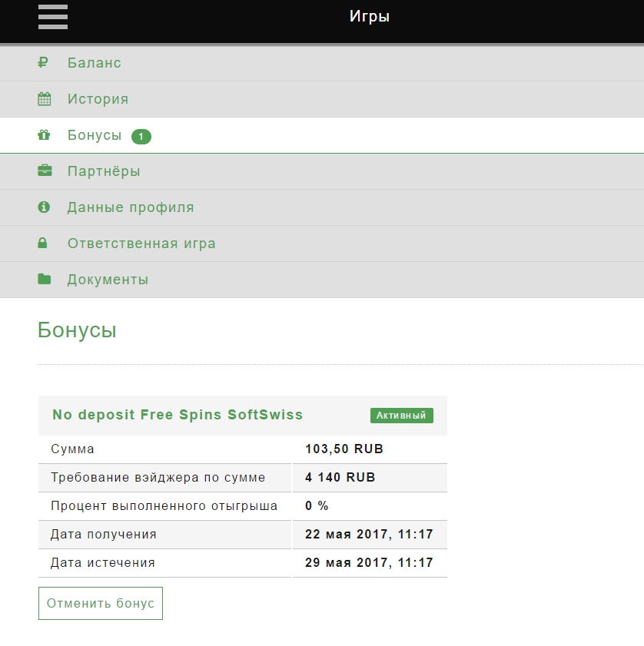
Task: Click the Игры header title
Action: [370, 16]
